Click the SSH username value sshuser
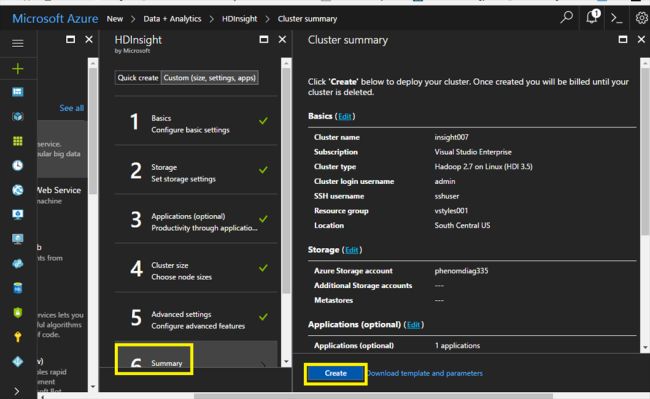The image size is (650, 399). click(446, 196)
